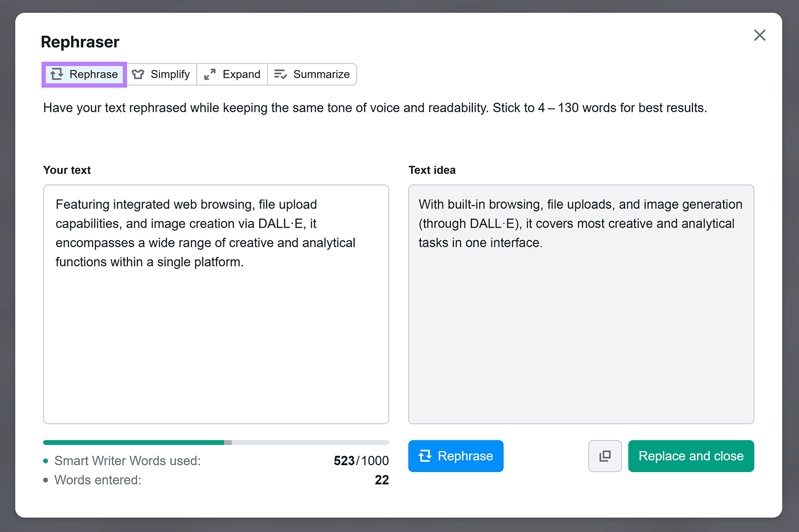The image size is (799, 532).
Task: Click the t-shirt icon beside Simplify
Action: tap(138, 74)
